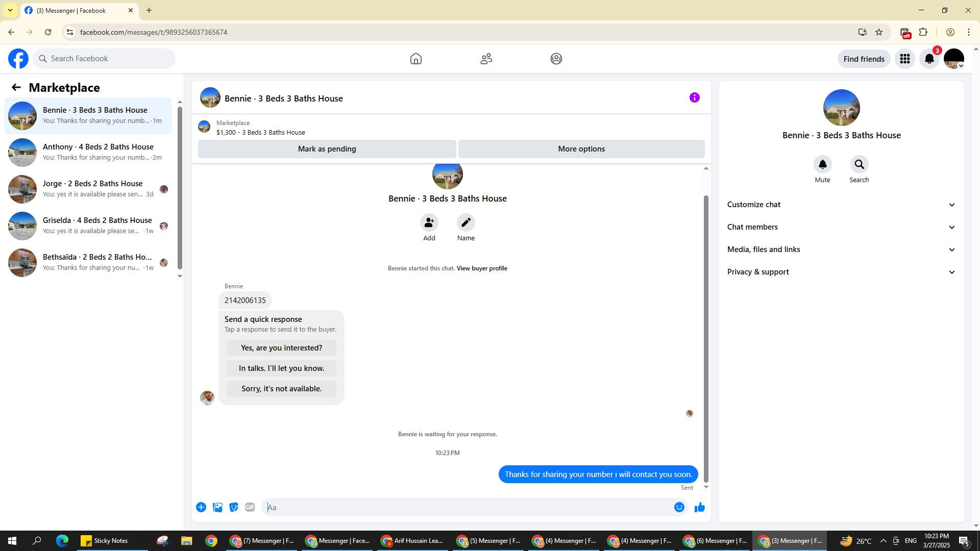Open Arif Hussain Chrome taskbar window
Viewport: 980px width, 551px height.
tap(413, 541)
